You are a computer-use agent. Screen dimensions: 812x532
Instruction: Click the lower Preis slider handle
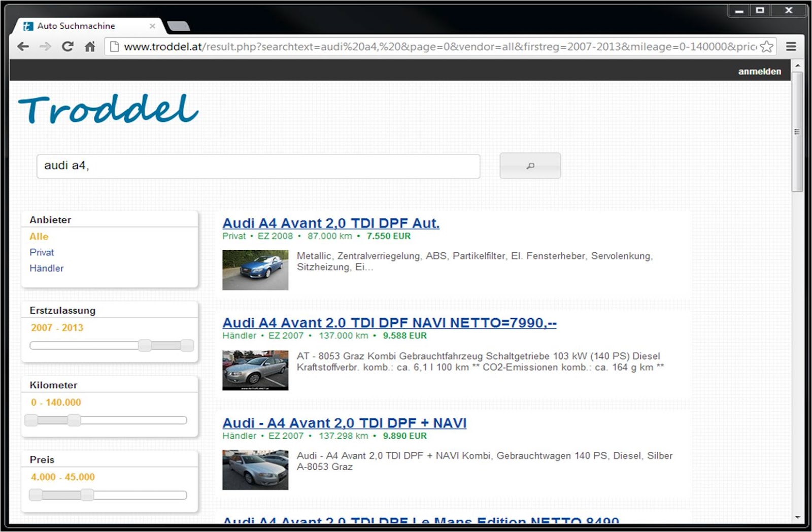click(x=36, y=495)
